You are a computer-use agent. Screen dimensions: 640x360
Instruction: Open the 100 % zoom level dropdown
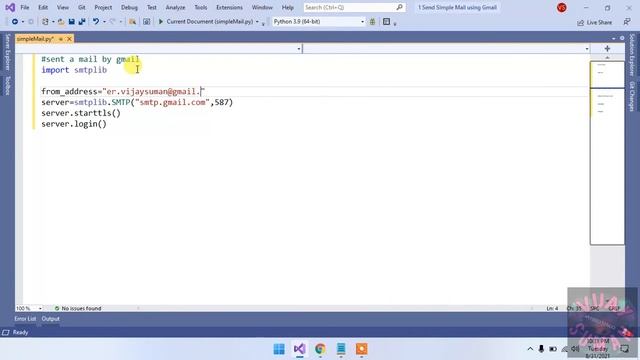coord(40,309)
